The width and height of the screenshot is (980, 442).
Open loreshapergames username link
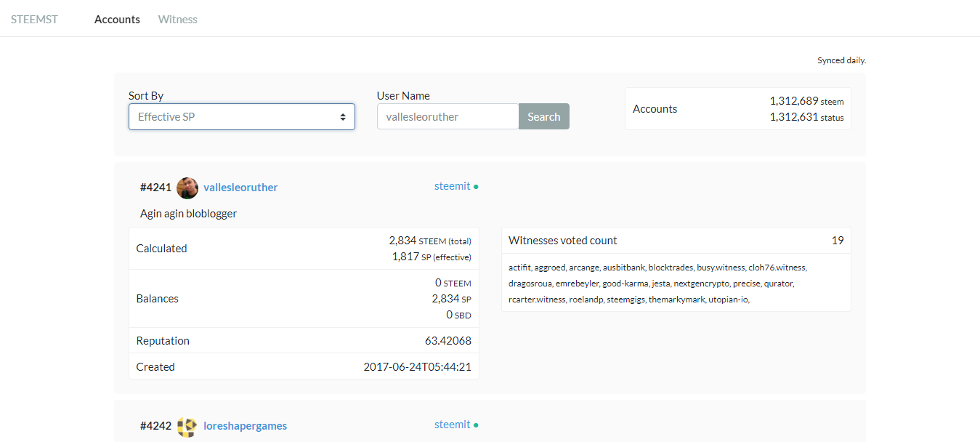(x=245, y=426)
